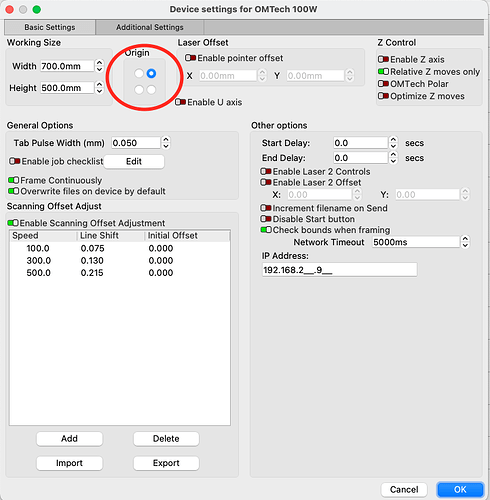Click the Export button
Image resolution: width=490 pixels, height=500 pixels.
[166, 463]
